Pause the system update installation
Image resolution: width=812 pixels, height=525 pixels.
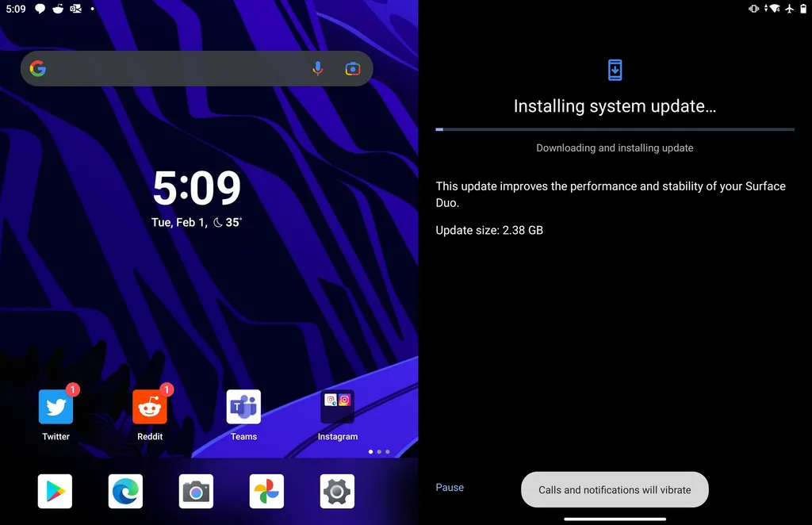450,488
